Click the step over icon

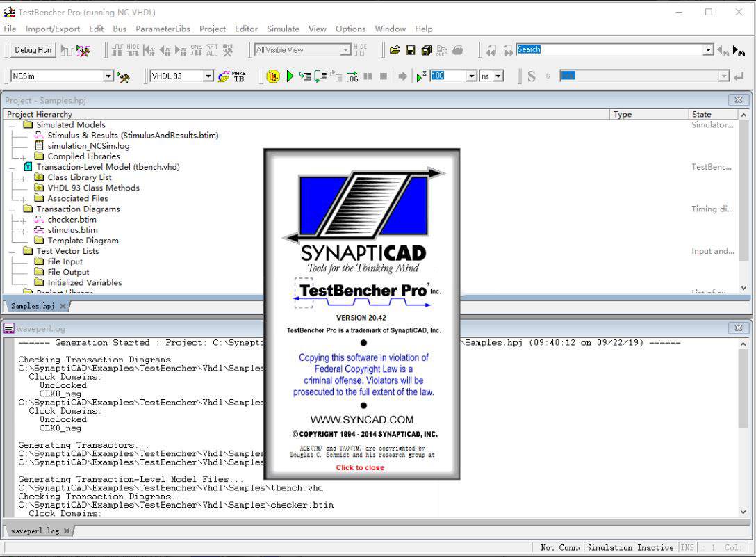pyautogui.click(x=320, y=76)
